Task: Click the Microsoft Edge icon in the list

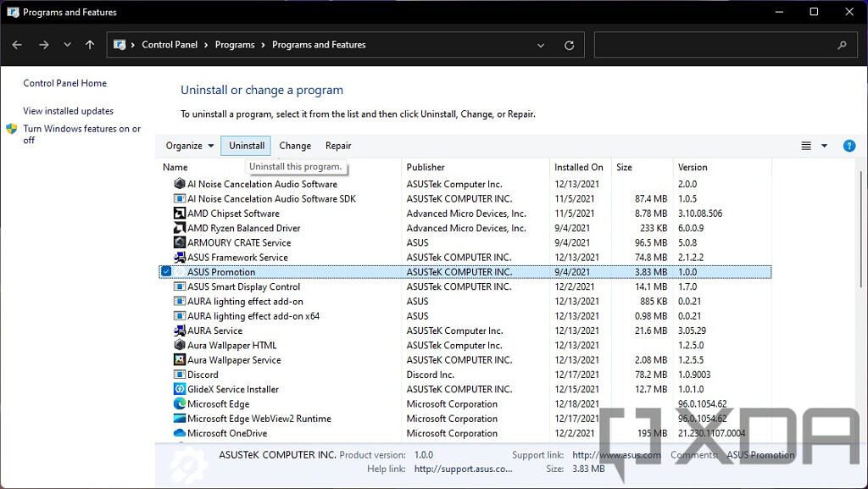Action: pos(179,403)
